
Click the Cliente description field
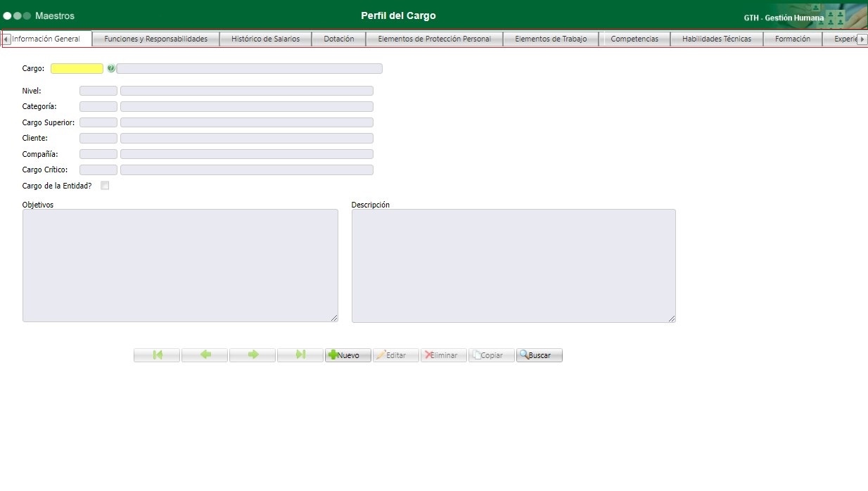click(x=247, y=139)
